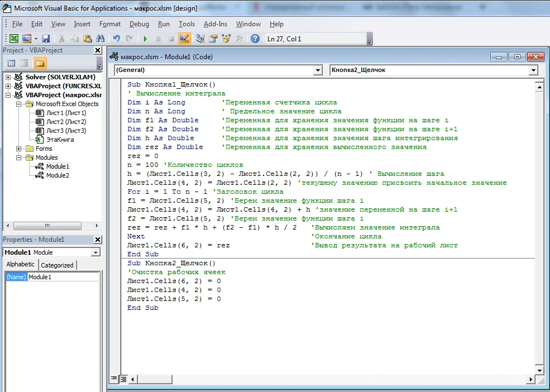Select Module1 in Modules folder
This screenshot has width=550, height=392.
point(58,166)
